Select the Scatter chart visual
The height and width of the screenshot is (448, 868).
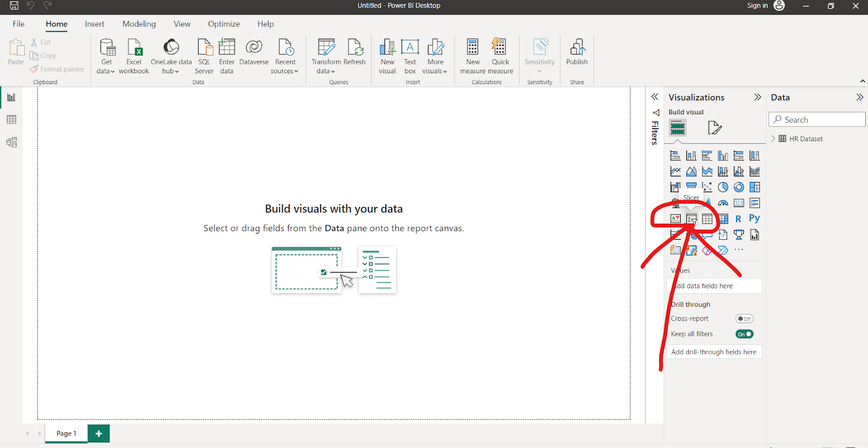tap(707, 187)
